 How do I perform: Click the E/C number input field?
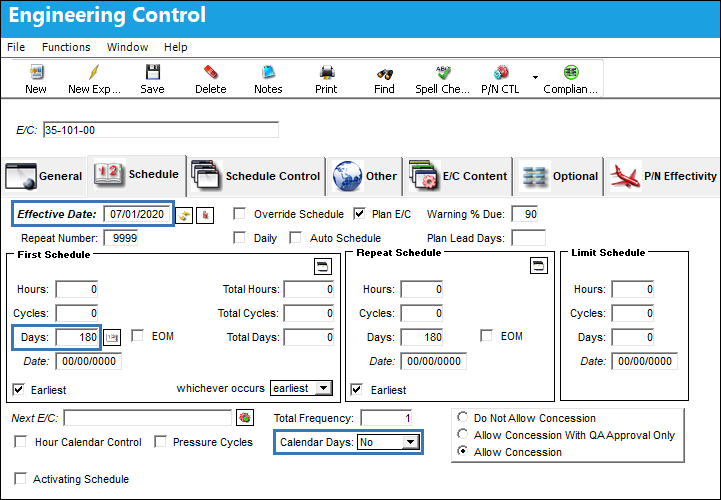coord(161,130)
